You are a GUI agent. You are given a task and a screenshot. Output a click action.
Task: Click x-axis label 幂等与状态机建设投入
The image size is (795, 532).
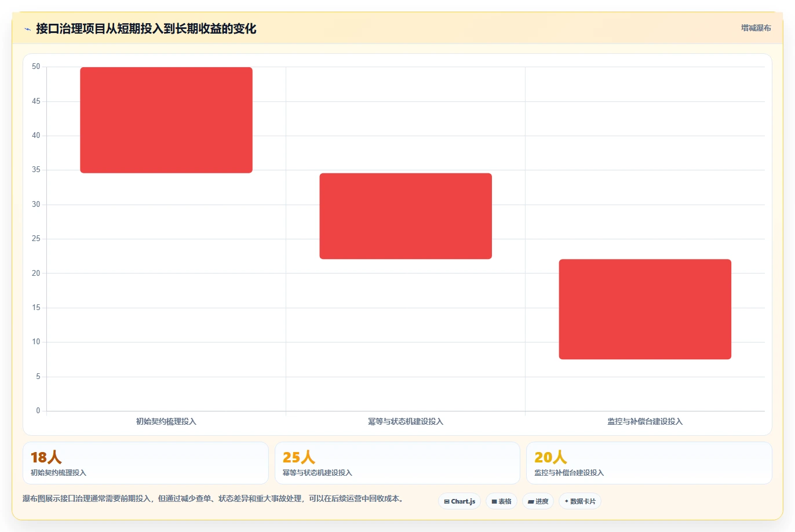[x=406, y=421]
